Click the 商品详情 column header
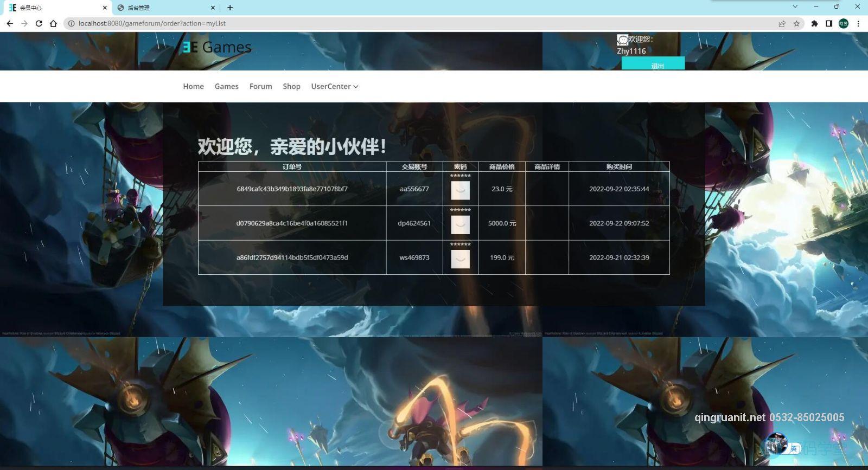The width and height of the screenshot is (868, 470). (x=547, y=166)
